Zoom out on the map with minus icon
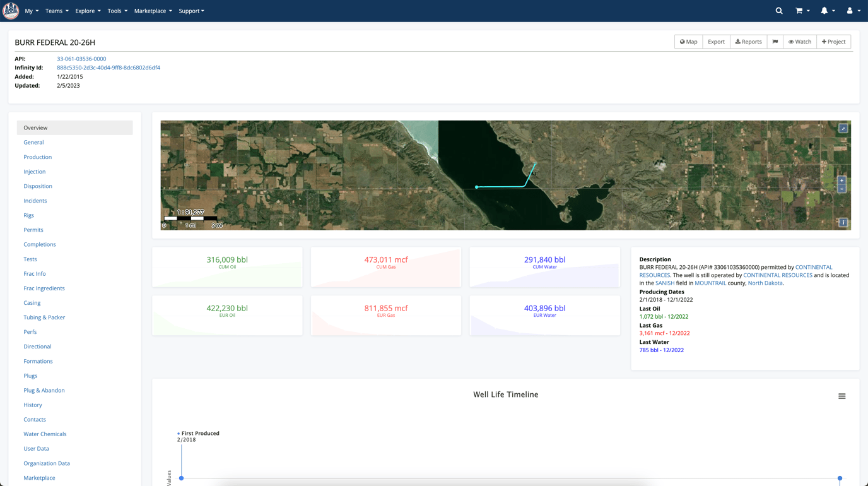 (x=842, y=188)
